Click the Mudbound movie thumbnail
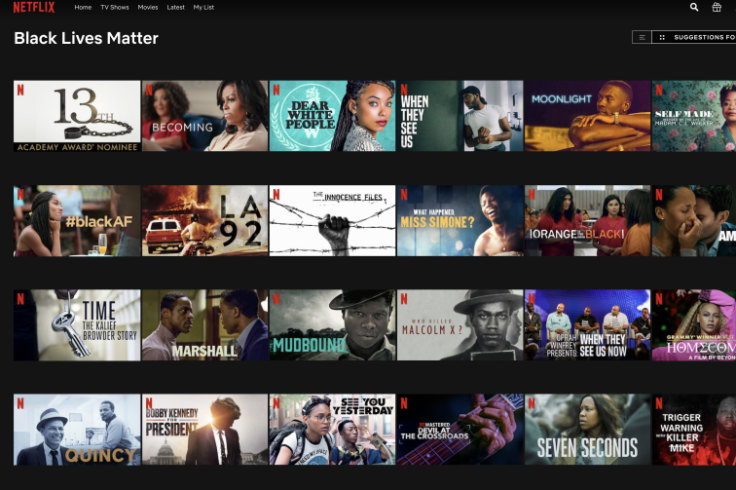 coord(332,325)
